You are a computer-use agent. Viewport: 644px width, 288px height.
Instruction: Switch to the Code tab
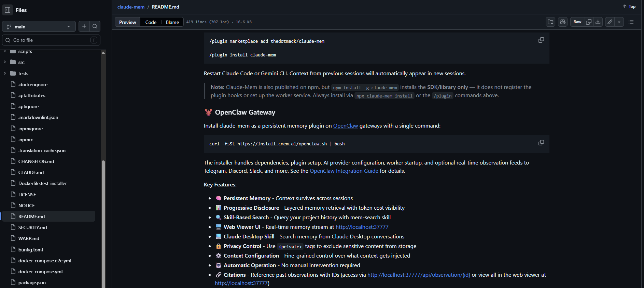point(151,22)
